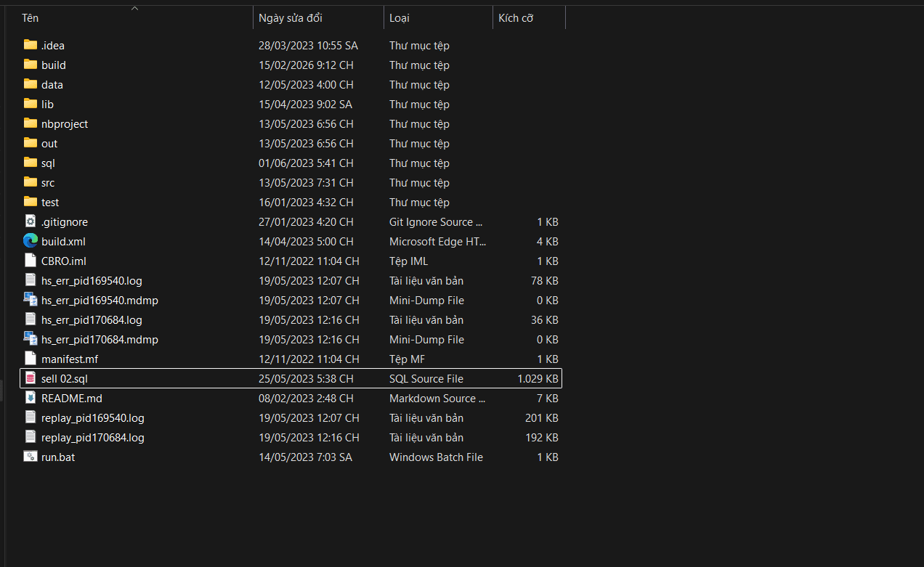Screen dimensions: 924x567
Task: Click the build folder icon
Action: (x=30, y=65)
